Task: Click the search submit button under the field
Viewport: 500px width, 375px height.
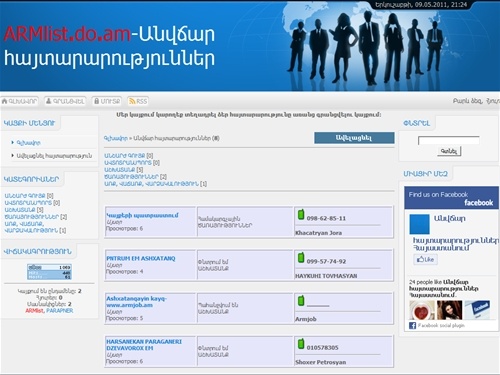Action: pos(449,151)
